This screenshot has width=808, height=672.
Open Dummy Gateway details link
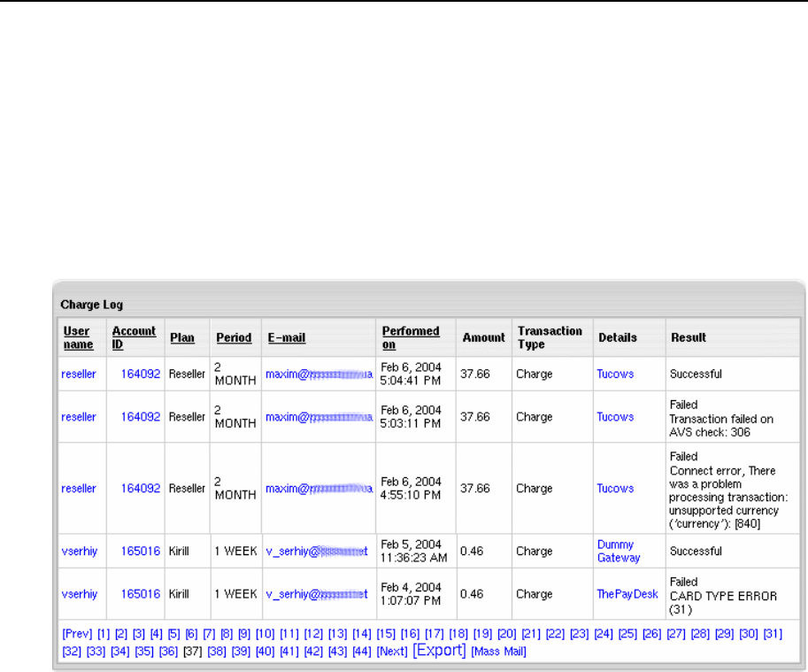[619, 552]
